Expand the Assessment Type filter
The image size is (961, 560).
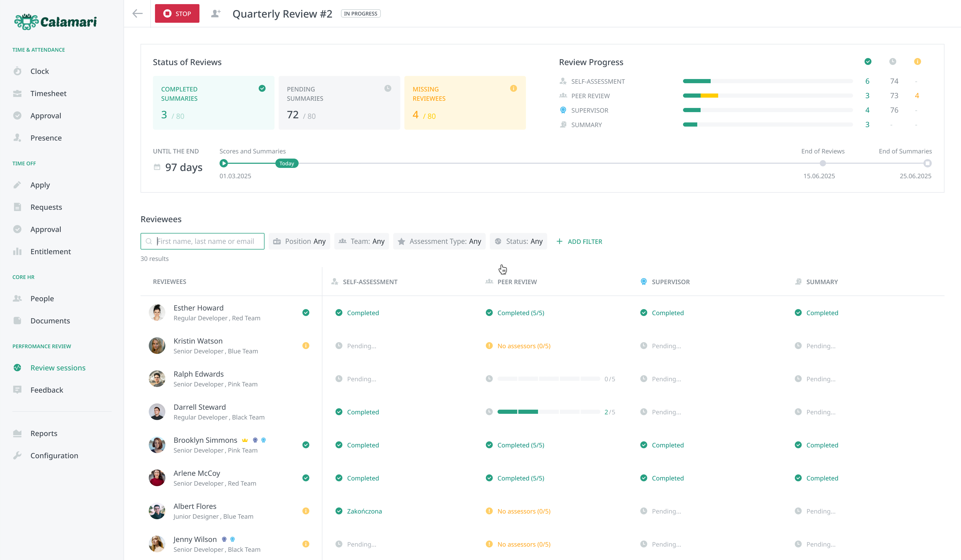pos(439,241)
